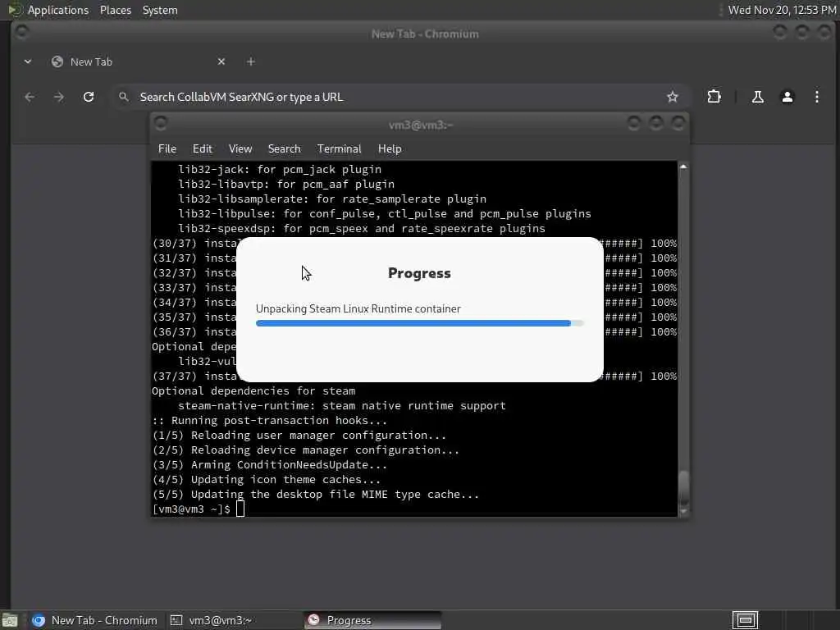Bookmark this tab with the star icon
Screen dimensions: 840x630
[x=673, y=97]
